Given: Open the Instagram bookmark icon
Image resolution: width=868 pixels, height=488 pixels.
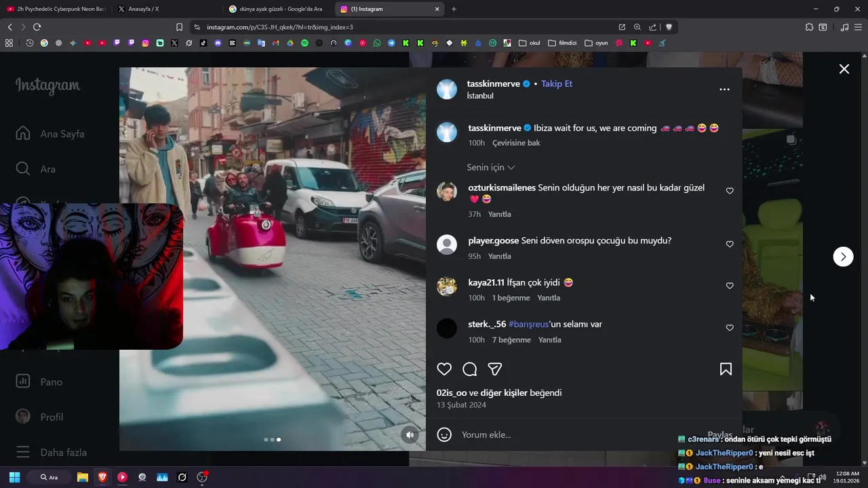Looking at the screenshot, I should 145,43.
